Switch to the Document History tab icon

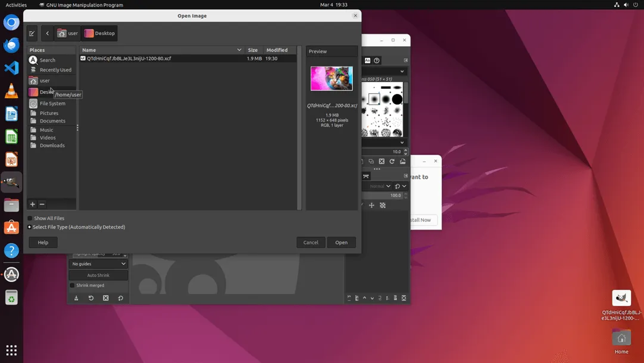pos(377,61)
